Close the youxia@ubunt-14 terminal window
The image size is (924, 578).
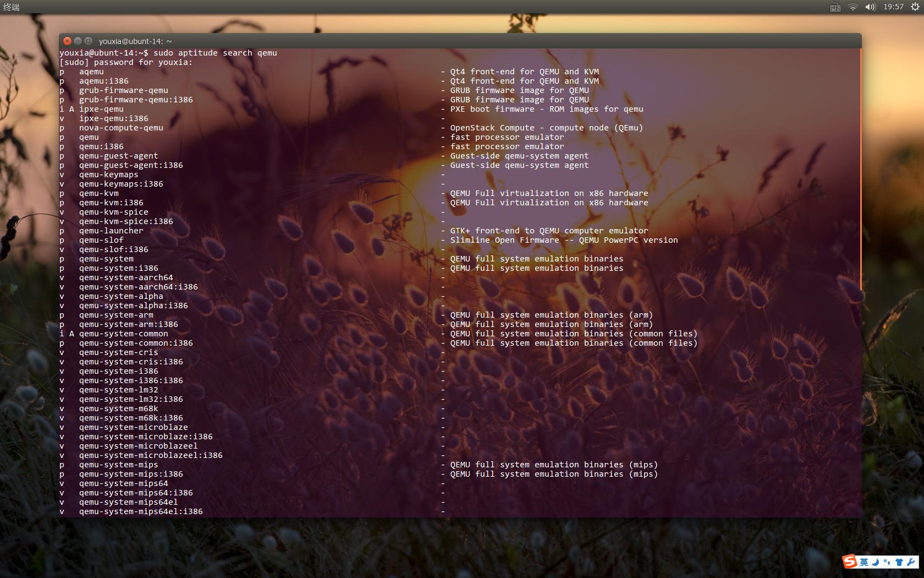pos(67,41)
